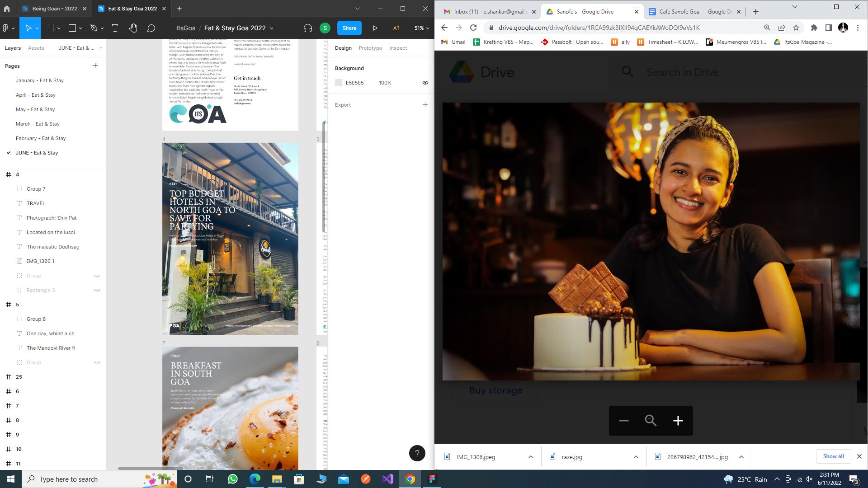Unhide the Group layer under frame 4

[x=97, y=276]
